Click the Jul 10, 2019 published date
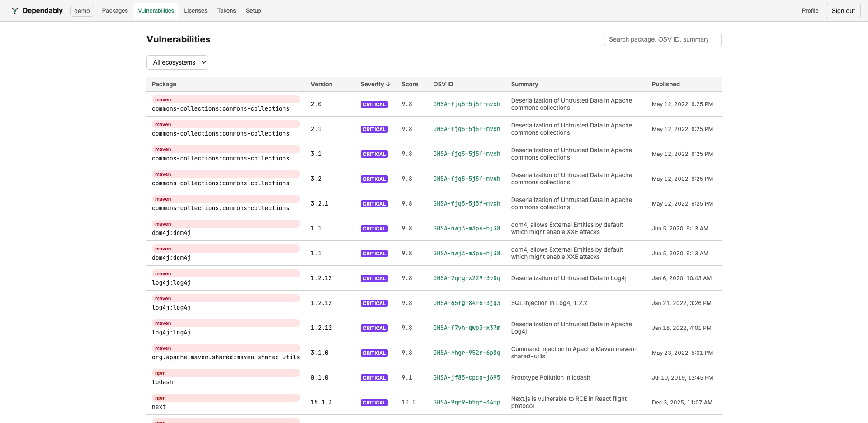868x423 pixels. pyautogui.click(x=682, y=378)
